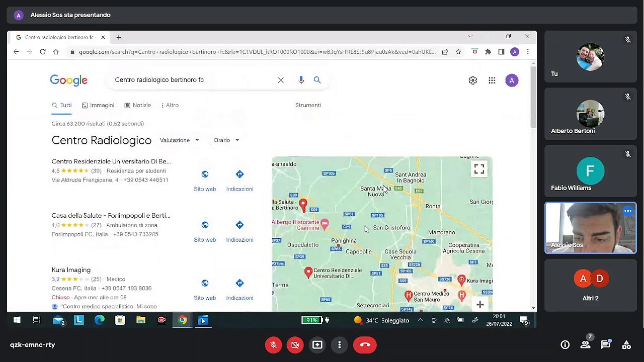Run search with the blue magnifier icon
The width and height of the screenshot is (644, 362).
pyautogui.click(x=317, y=80)
